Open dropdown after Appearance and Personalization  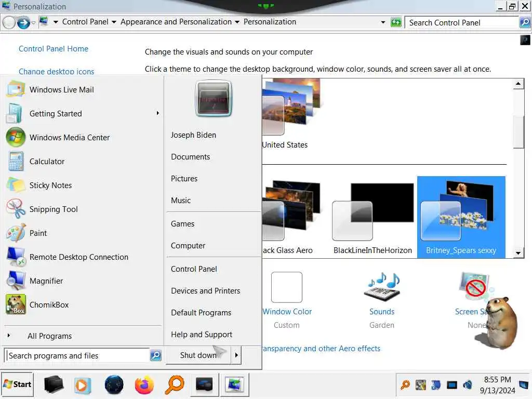[x=237, y=22]
